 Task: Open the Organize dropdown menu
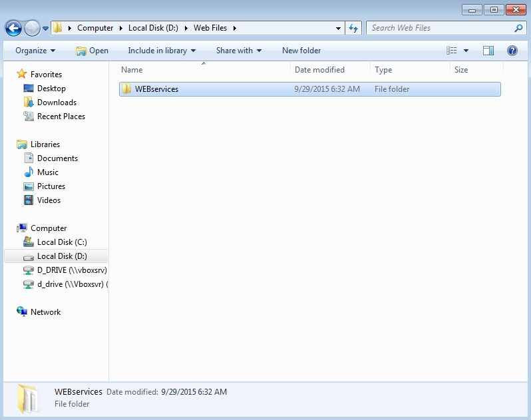(x=35, y=51)
